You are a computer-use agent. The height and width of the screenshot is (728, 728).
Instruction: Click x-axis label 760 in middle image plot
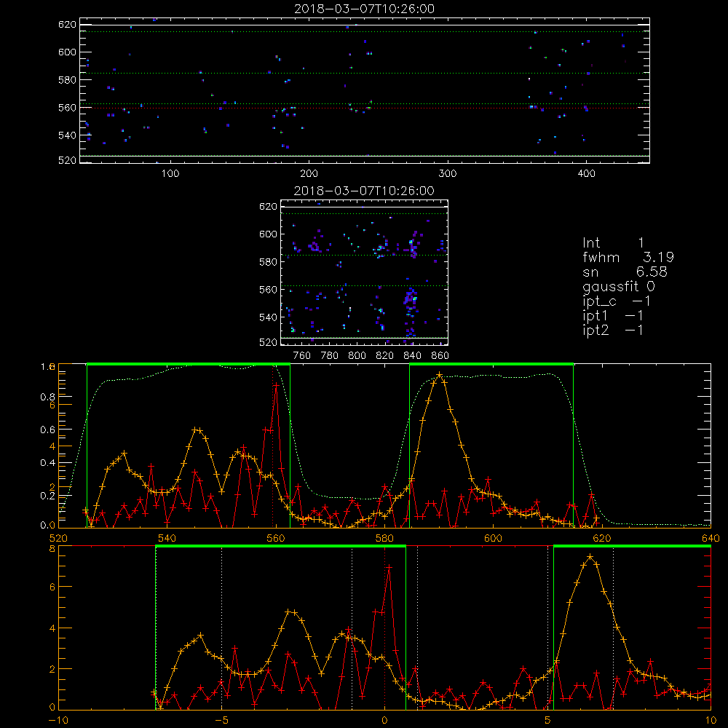(302, 356)
